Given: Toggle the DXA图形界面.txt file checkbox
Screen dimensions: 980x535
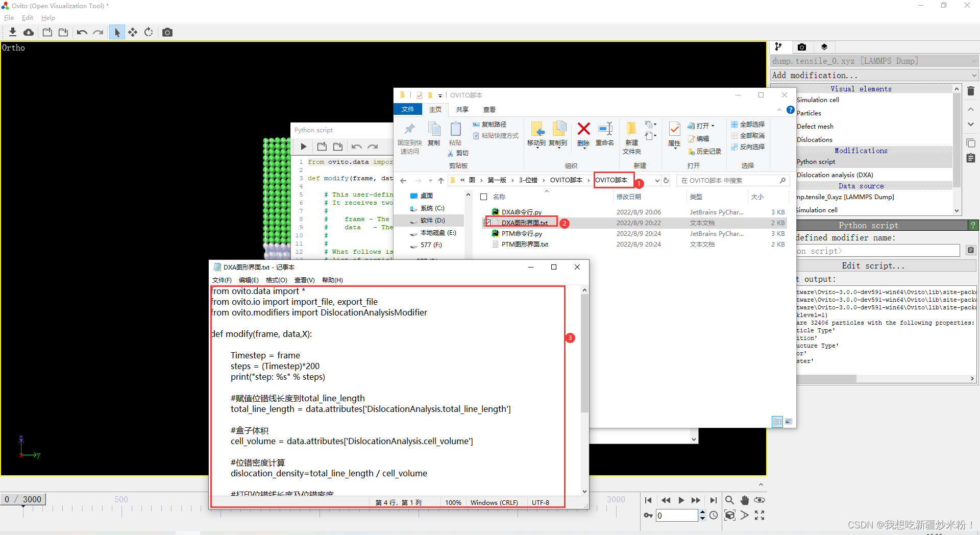Looking at the screenshot, I should click(x=486, y=223).
